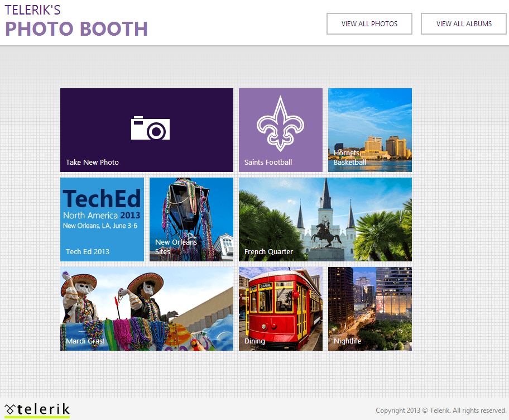Open the Hornets Basketball album tile

click(370, 130)
